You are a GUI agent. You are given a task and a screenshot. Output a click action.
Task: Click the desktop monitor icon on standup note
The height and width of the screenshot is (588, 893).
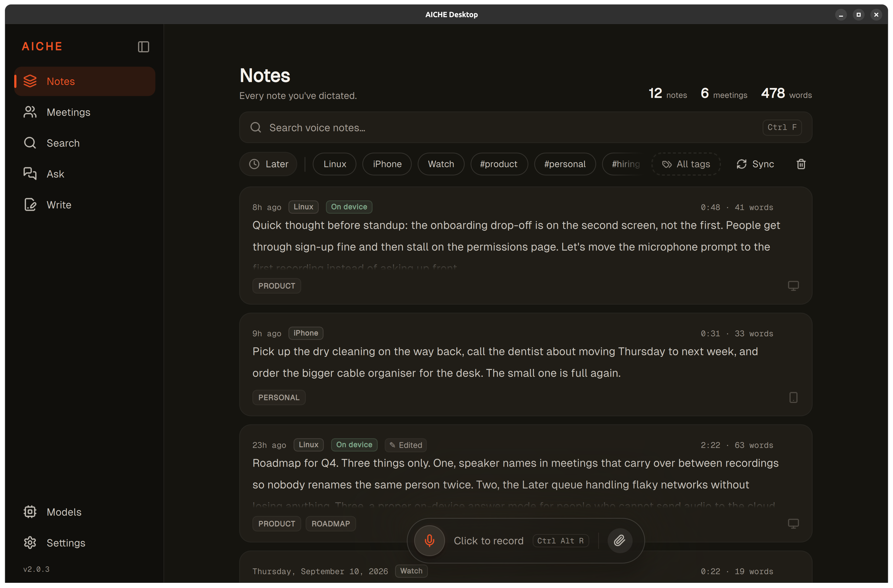(793, 286)
